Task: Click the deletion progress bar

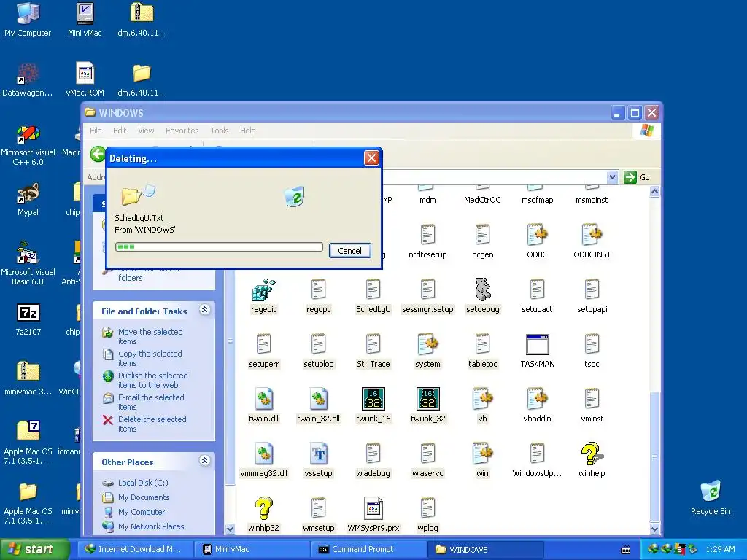Action: [219, 246]
